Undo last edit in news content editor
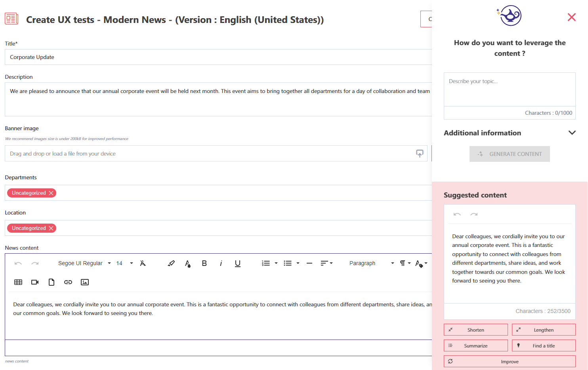The width and height of the screenshot is (588, 370). [18, 263]
